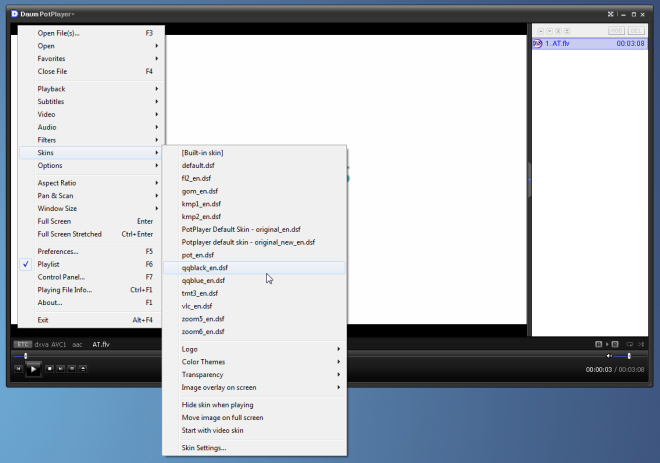Select the 1. AT.flv playlist entry
Image resolution: width=660 pixels, height=463 pixels.
click(590, 43)
